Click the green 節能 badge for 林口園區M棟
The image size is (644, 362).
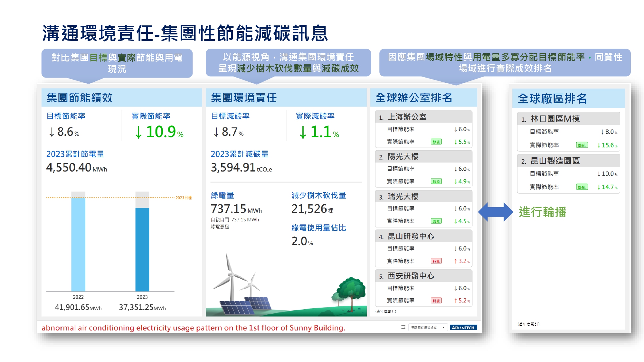(x=582, y=145)
